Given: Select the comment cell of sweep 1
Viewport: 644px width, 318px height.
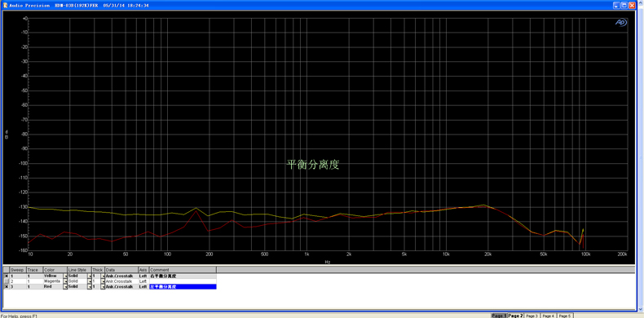Looking at the screenshot, I should (x=183, y=276).
